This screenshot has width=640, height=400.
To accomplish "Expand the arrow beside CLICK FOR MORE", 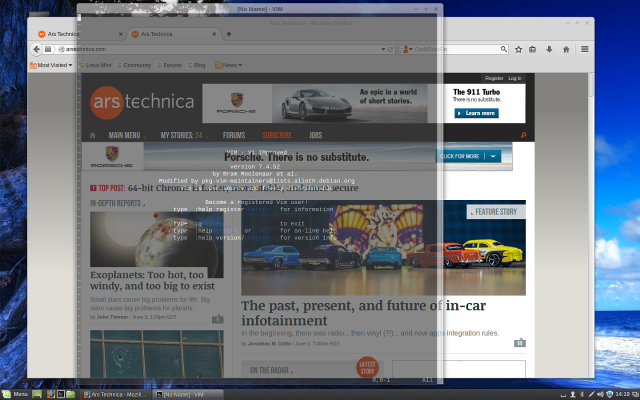I will (x=493, y=156).
